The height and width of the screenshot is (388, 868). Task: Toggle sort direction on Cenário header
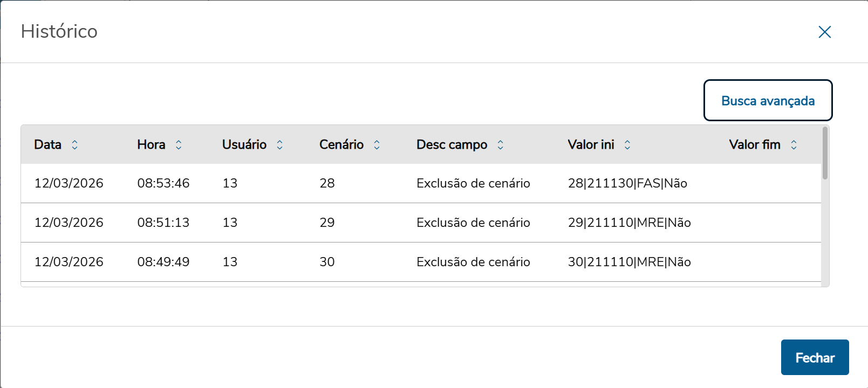click(378, 144)
